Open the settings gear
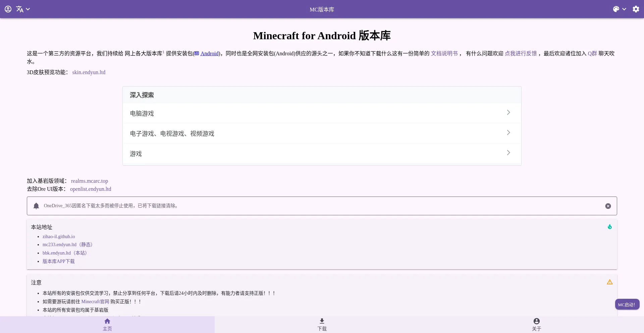 click(x=636, y=9)
